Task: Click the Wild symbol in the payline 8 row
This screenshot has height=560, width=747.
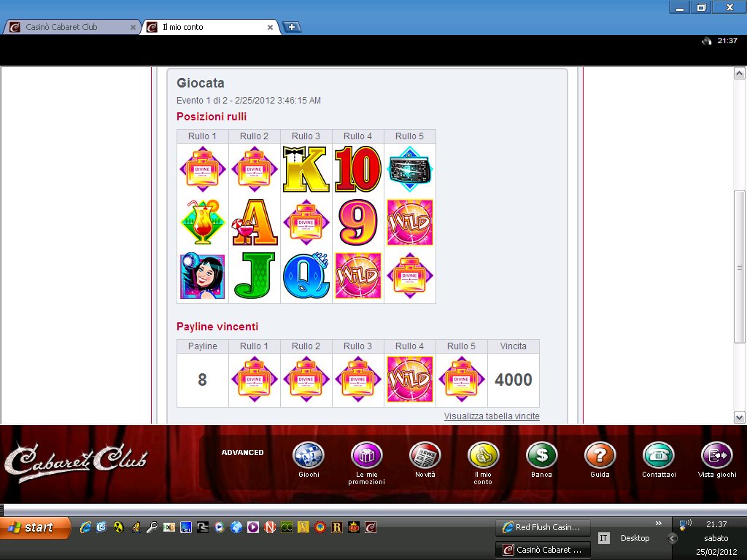Action: coord(410,379)
